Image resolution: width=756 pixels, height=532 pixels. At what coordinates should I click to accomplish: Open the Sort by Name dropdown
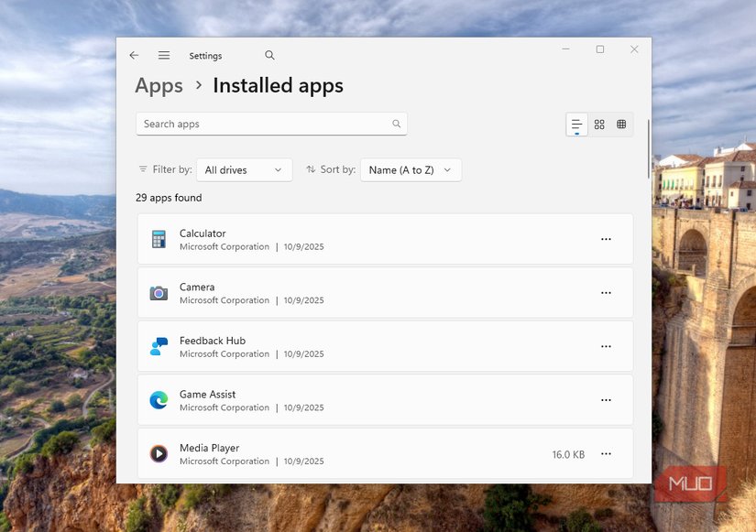tap(411, 170)
